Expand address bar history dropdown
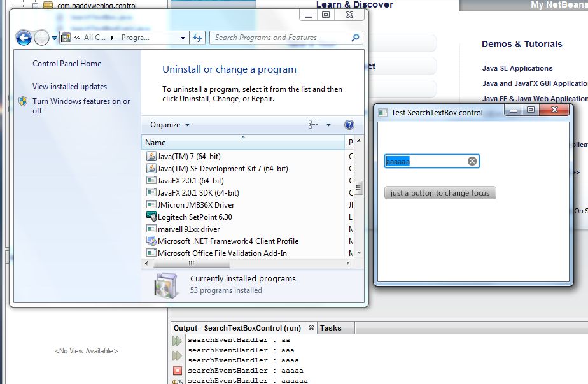The image size is (588, 384). (x=183, y=38)
